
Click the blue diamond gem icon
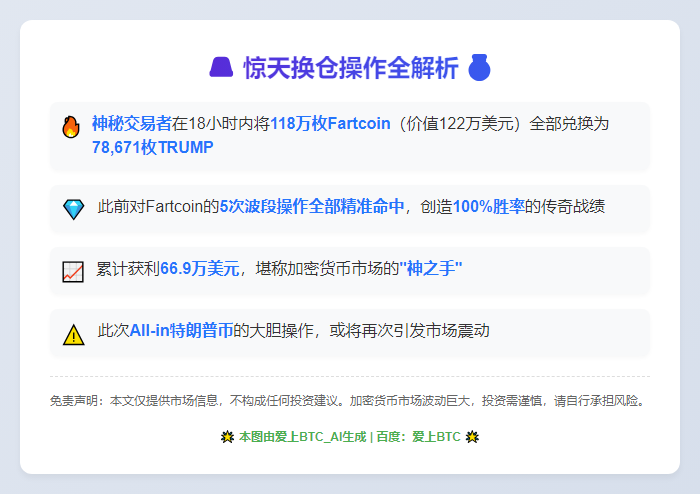tap(74, 209)
